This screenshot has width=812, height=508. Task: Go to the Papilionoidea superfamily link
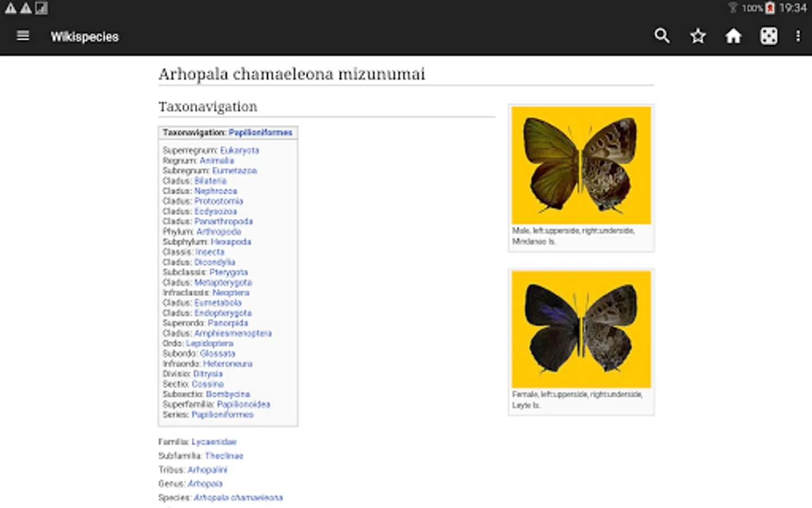[x=244, y=404]
